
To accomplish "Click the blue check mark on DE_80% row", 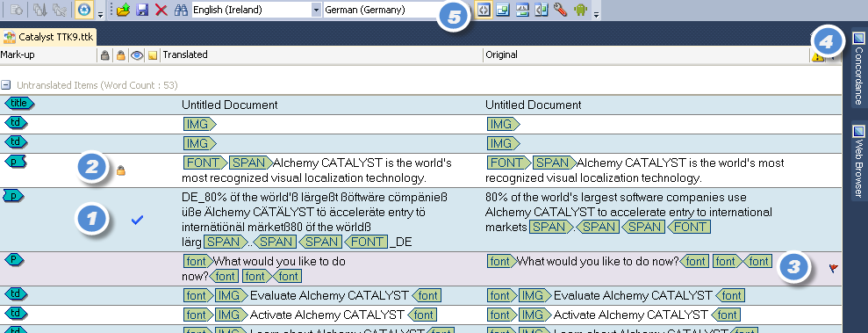I will pos(137,220).
